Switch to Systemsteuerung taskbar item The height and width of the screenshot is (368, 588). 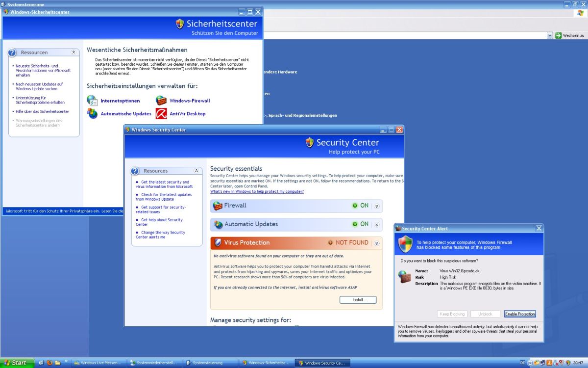211,363
